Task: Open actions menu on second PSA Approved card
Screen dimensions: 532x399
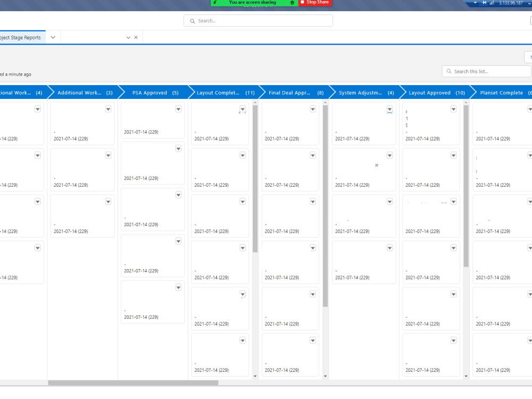Action: [x=178, y=148]
